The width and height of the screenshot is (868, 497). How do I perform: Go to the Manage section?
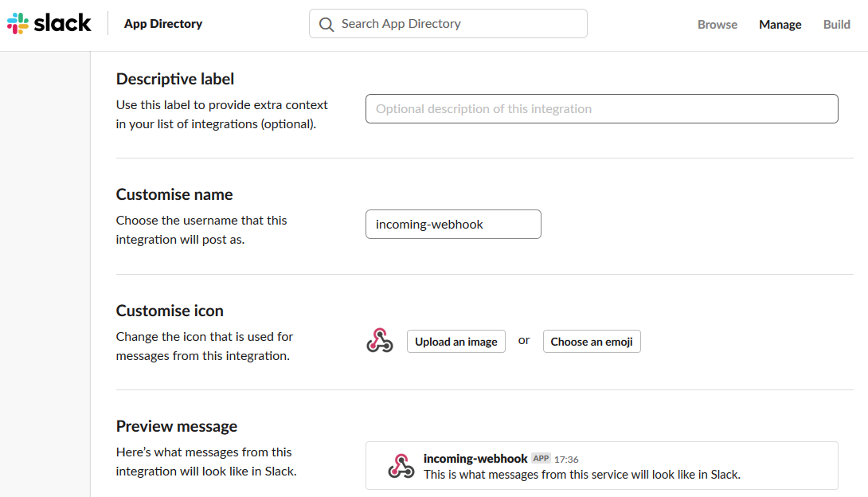(780, 25)
